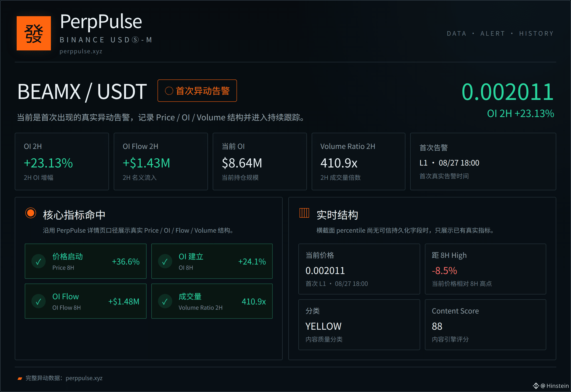The height and width of the screenshot is (392, 571).
Task: Click the orange PerpPulse logo icon
Action: tap(34, 33)
